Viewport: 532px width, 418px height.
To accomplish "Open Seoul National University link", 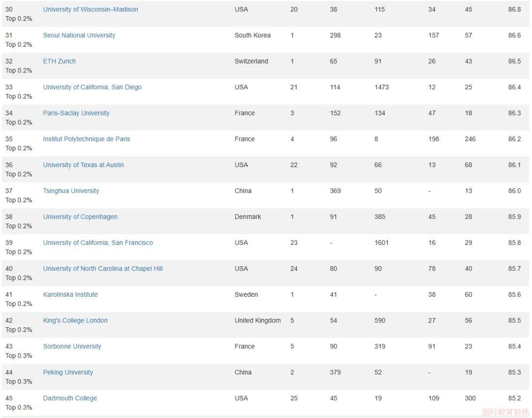I will point(79,35).
